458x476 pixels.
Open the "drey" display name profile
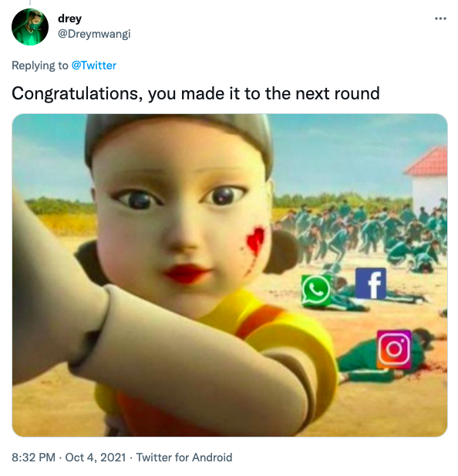[69, 18]
